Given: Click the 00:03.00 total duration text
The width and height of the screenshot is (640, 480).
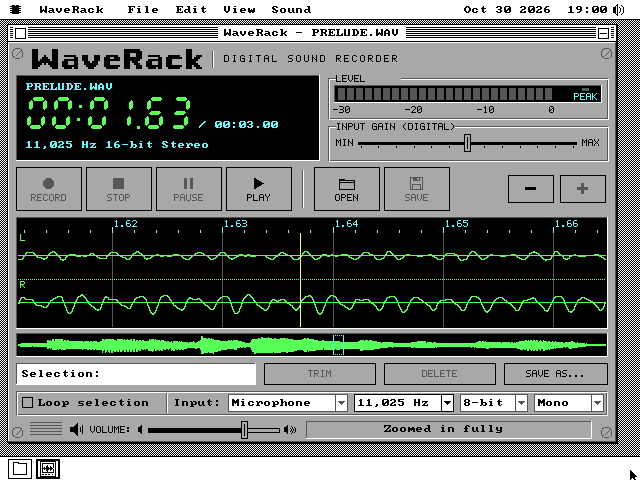Looking at the screenshot, I should [247, 124].
